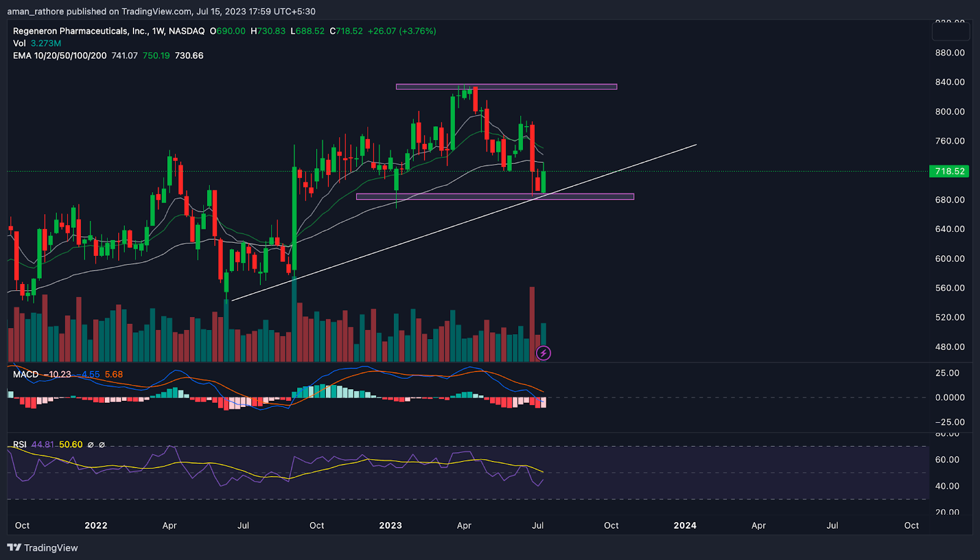
Task: Click the RSI value 44.81
Action: click(42, 445)
